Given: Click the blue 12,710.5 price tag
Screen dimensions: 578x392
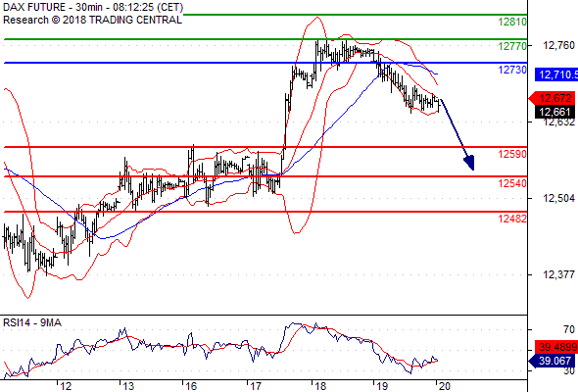Looking at the screenshot, I should click(556, 74).
